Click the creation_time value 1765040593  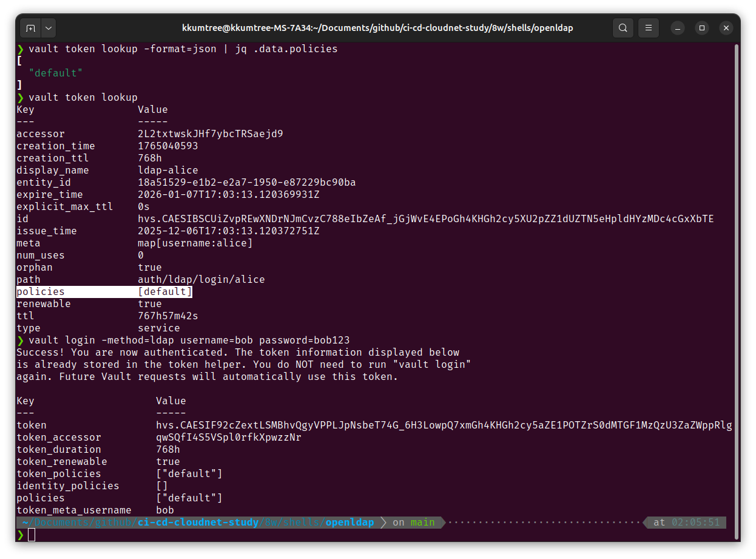pos(168,146)
